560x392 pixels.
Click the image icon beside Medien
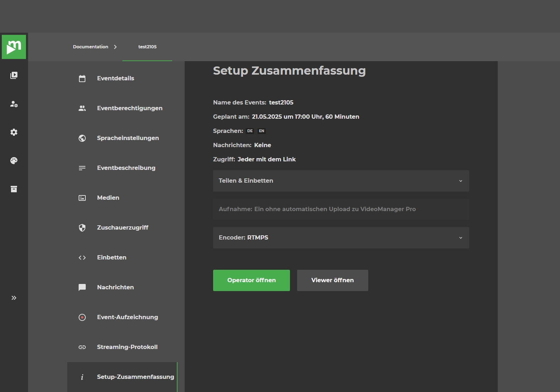[82, 198]
